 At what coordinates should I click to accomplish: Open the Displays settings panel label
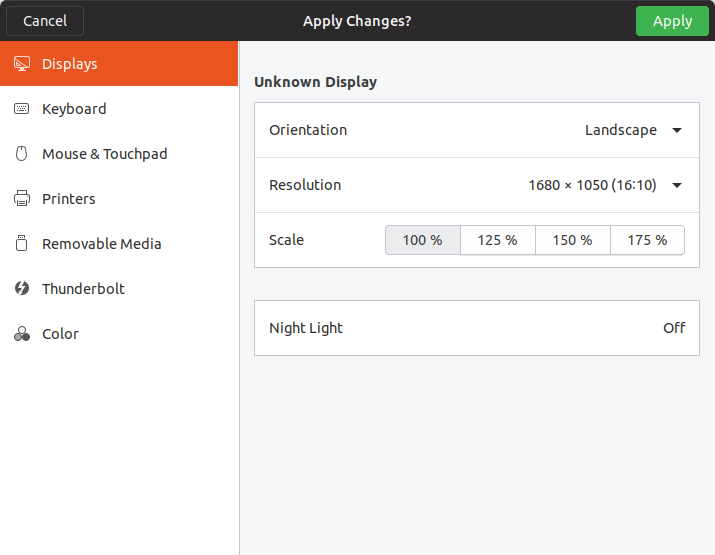(70, 64)
